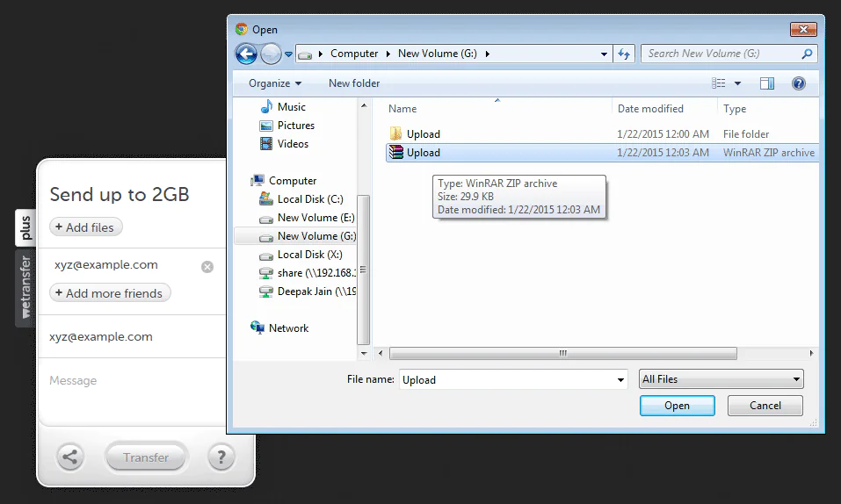841x504 pixels.
Task: Select Network in the navigation pane
Action: [x=288, y=328]
